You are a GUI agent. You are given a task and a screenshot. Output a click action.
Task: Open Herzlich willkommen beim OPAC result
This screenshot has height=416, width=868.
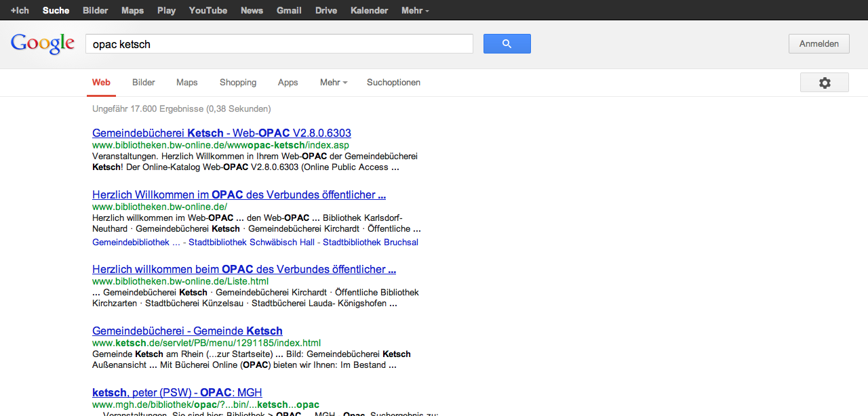point(243,270)
